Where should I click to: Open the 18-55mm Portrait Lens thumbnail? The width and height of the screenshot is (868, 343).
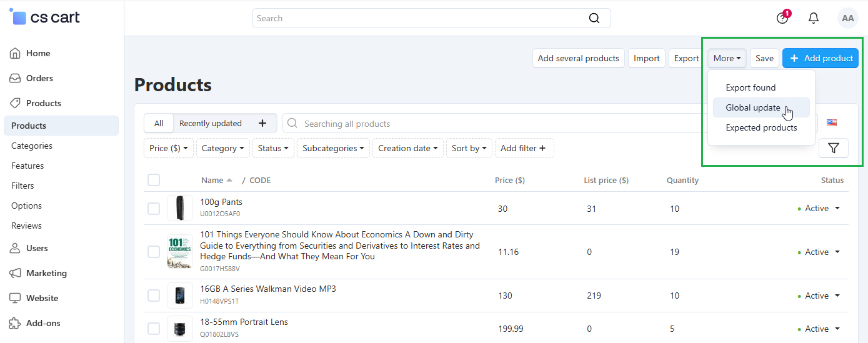coord(180,329)
